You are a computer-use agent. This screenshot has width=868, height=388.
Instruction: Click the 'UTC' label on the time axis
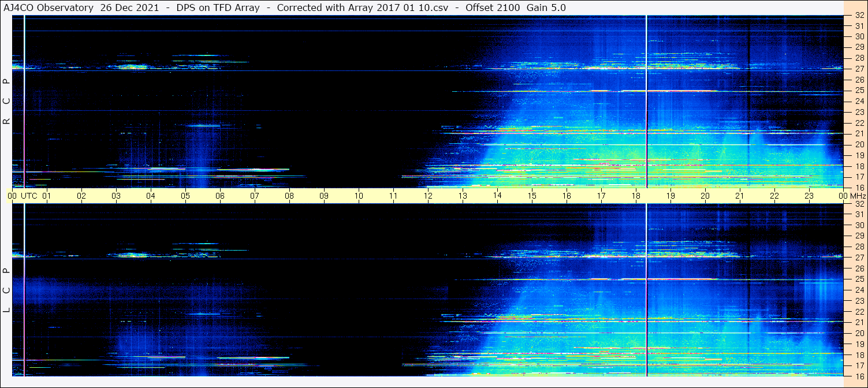pyautogui.click(x=29, y=196)
